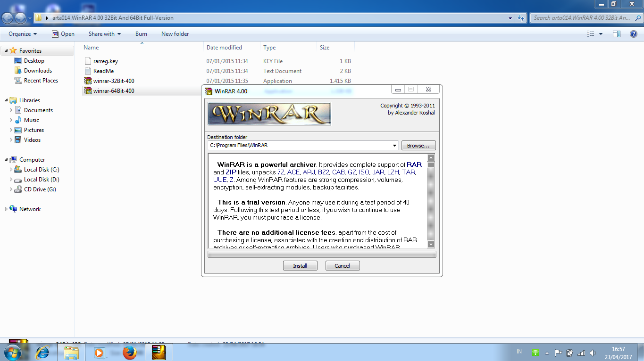Expand the Pictures library
The width and height of the screenshot is (644, 361).
[x=12, y=130]
